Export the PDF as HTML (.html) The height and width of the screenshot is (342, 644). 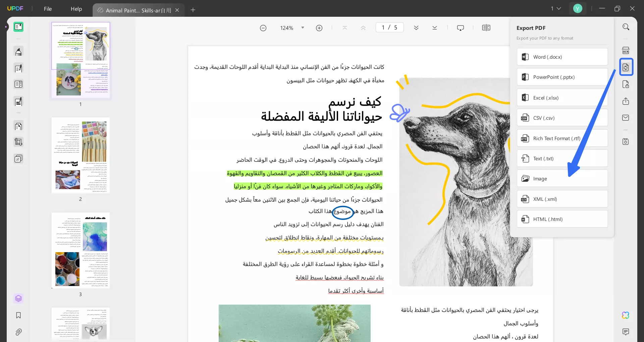pos(562,219)
